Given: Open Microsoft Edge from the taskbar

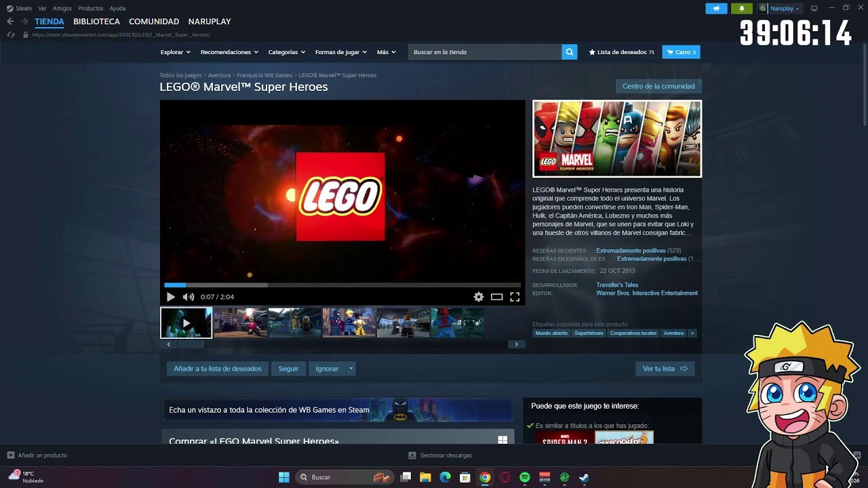Looking at the screenshot, I should (445, 477).
